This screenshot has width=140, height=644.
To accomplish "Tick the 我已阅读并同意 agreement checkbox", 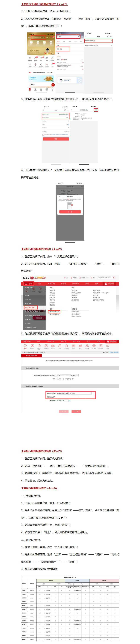I will [x=43, y=135].
